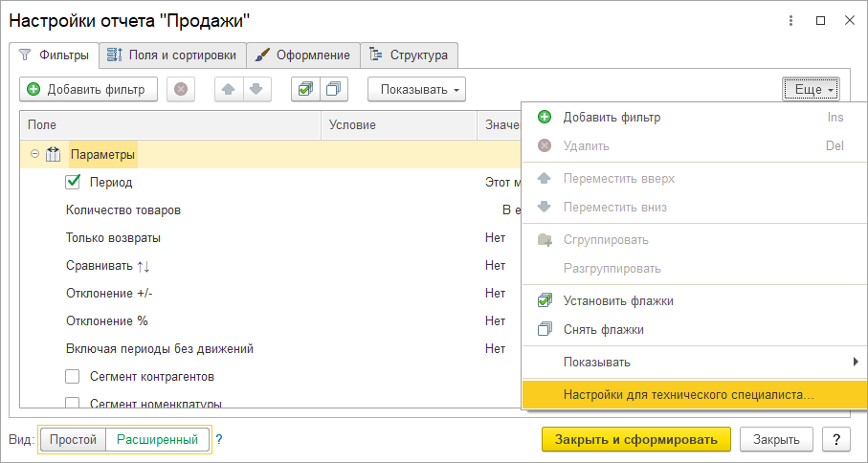Click the move up arrow toolbar icon

(228, 90)
